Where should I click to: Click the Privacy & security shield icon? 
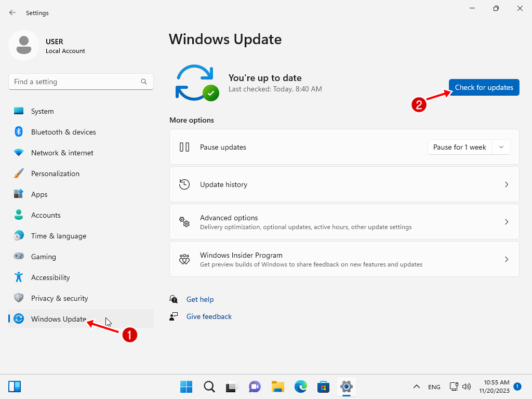[x=19, y=298]
